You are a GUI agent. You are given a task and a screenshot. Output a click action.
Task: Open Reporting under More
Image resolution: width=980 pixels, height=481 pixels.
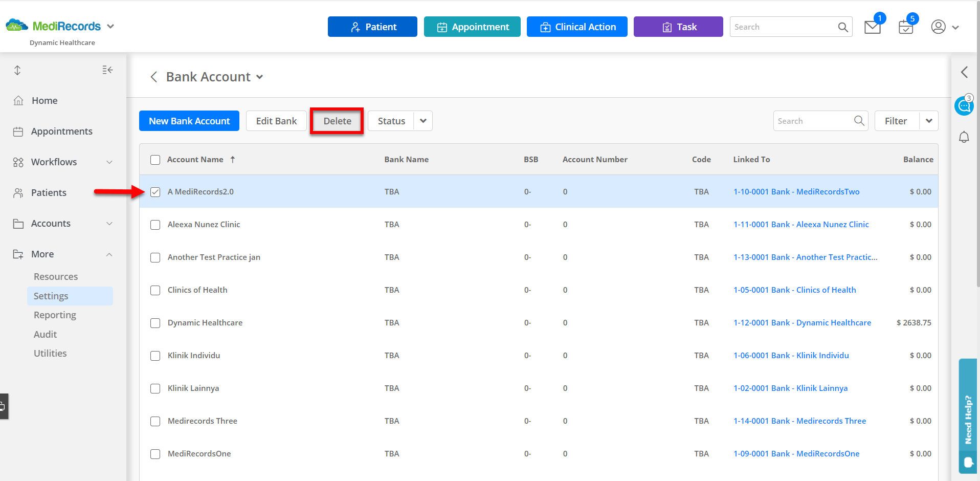coord(55,315)
